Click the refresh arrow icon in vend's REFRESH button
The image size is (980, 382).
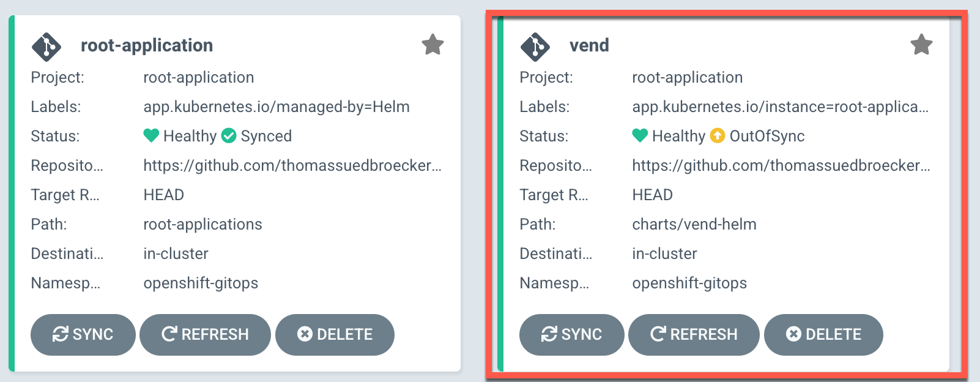(657, 334)
